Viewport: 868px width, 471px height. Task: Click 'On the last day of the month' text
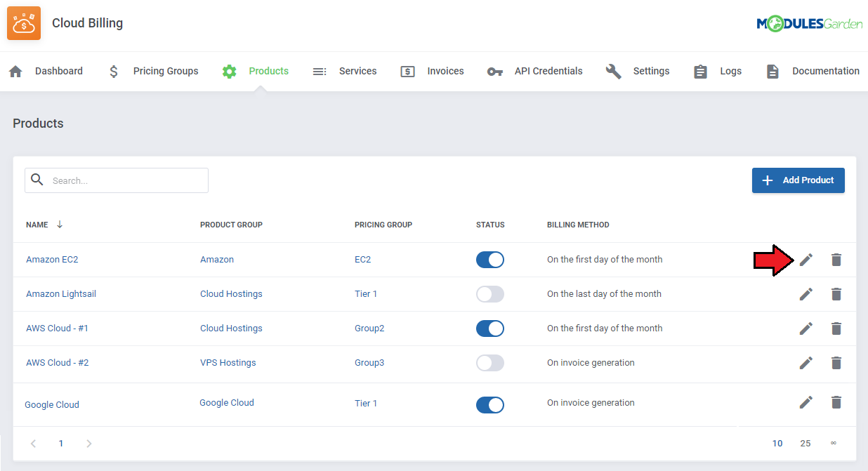pos(604,294)
